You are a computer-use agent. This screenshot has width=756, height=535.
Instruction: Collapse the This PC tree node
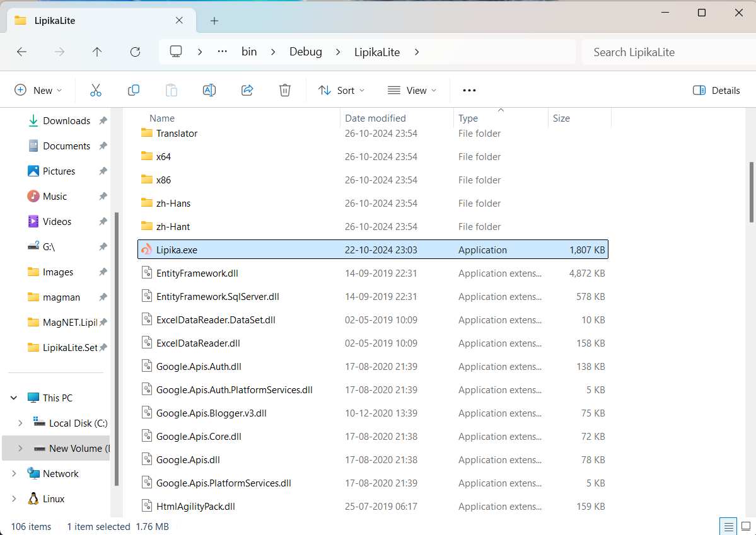14,398
